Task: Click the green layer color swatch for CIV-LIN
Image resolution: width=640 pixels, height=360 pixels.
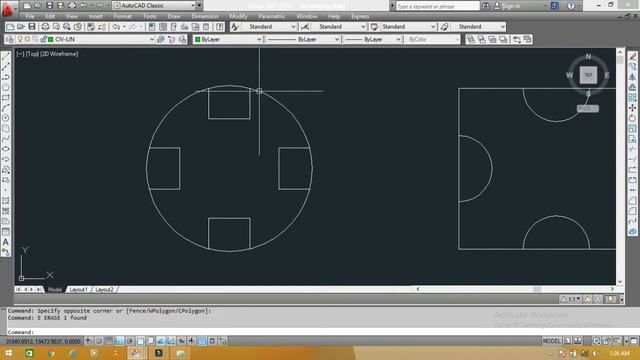Action: click(51, 39)
